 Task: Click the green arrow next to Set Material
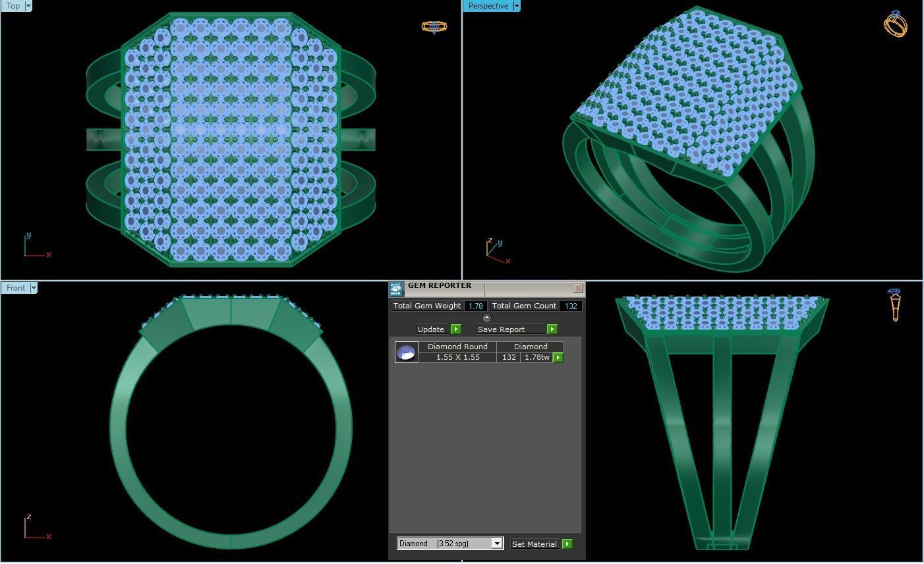click(x=567, y=544)
